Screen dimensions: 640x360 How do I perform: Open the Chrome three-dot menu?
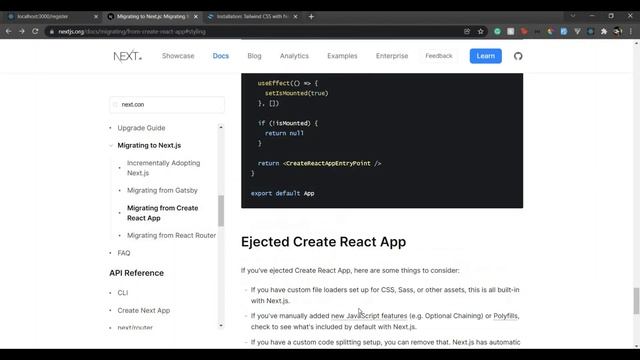[x=631, y=31]
